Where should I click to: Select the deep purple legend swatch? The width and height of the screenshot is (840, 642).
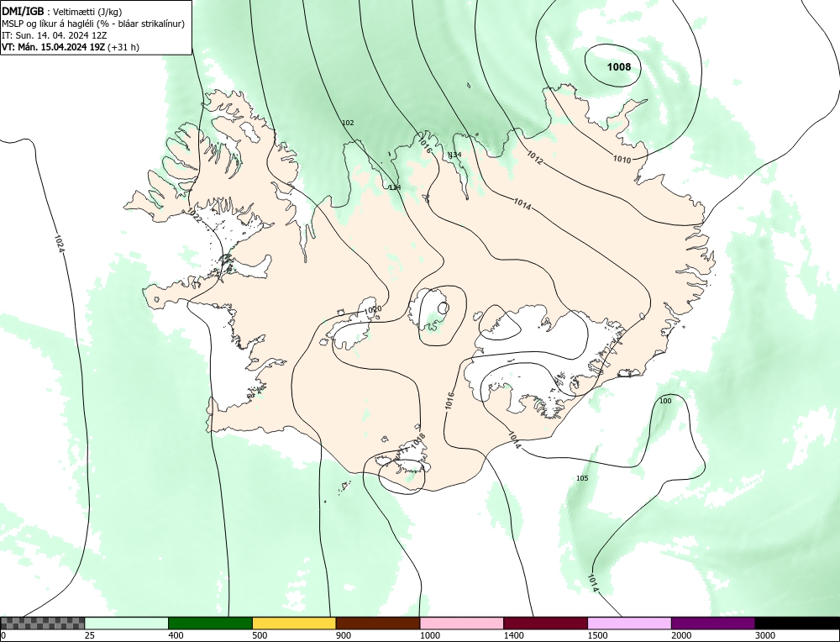click(713, 623)
